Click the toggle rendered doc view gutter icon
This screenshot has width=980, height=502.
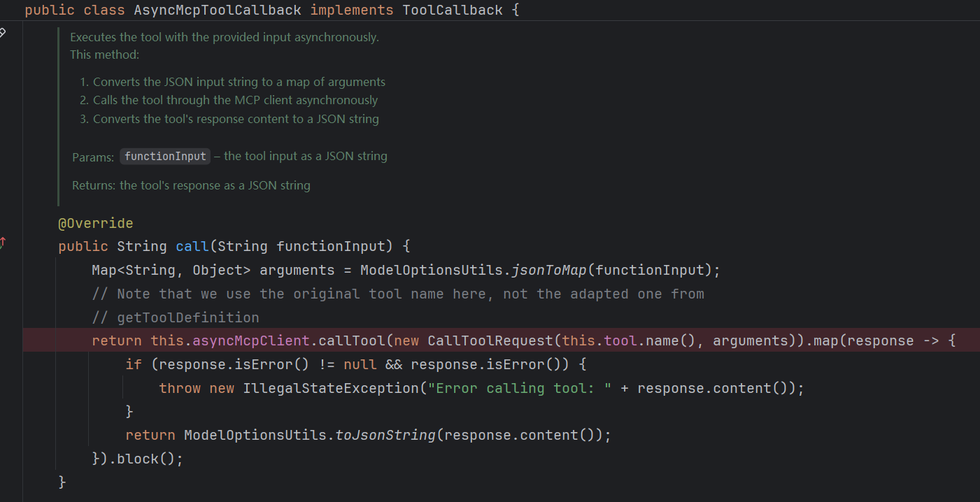tap(3, 32)
